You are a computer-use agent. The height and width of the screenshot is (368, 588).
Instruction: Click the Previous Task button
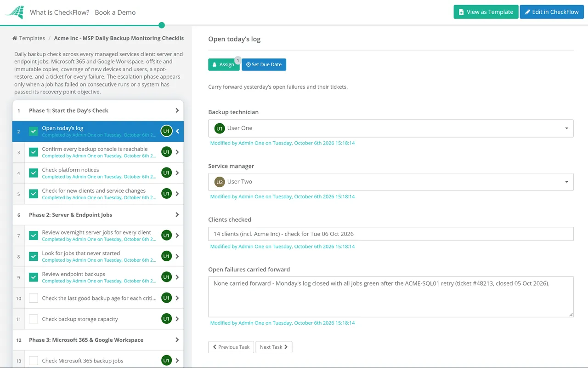click(231, 347)
